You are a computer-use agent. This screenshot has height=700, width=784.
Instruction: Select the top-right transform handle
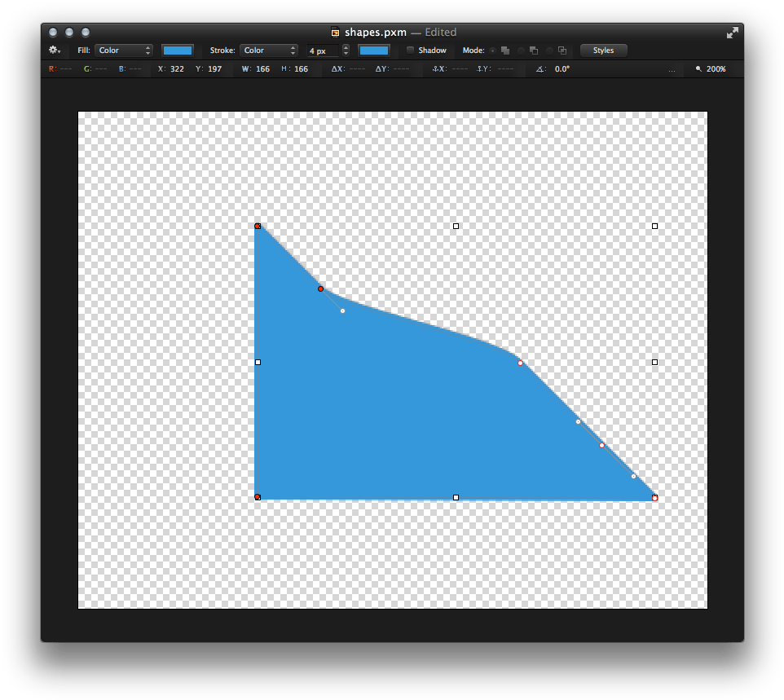click(x=655, y=226)
